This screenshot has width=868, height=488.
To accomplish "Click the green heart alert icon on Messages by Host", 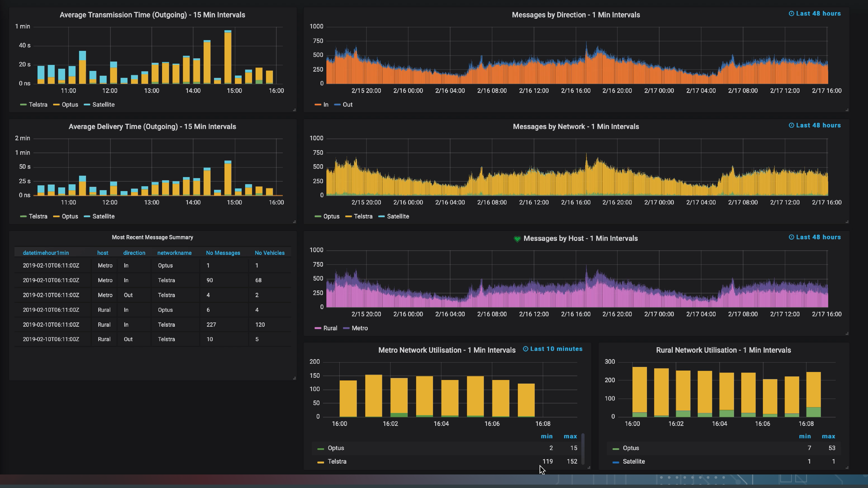I will pos(517,239).
